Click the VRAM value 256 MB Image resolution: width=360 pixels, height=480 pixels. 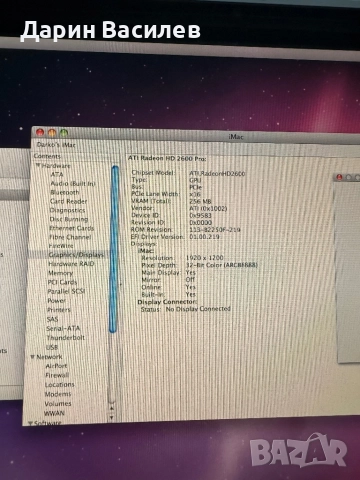coord(200,201)
